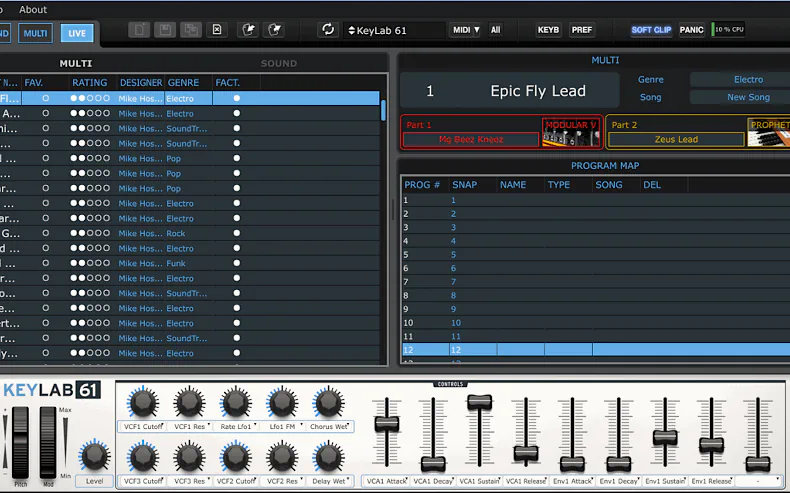The image size is (790, 493).
Task: Switch to LIVE mode
Action: coord(77,33)
